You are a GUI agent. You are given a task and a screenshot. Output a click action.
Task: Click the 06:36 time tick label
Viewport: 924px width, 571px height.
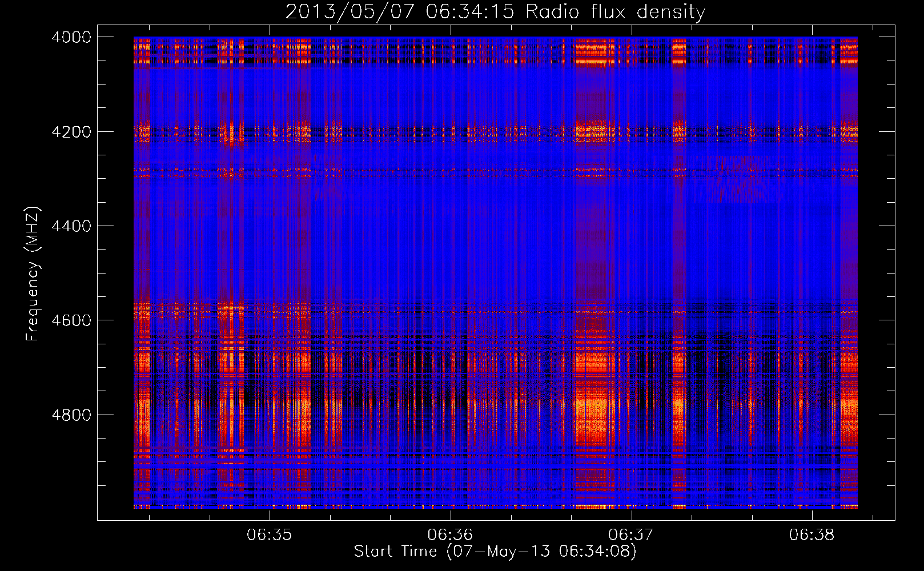(451, 535)
